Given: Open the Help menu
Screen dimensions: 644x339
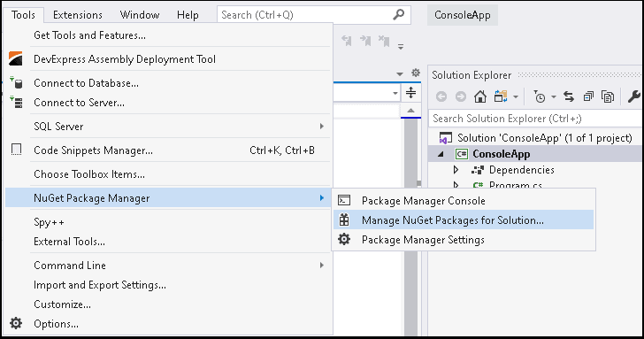Looking at the screenshot, I should pos(188,15).
